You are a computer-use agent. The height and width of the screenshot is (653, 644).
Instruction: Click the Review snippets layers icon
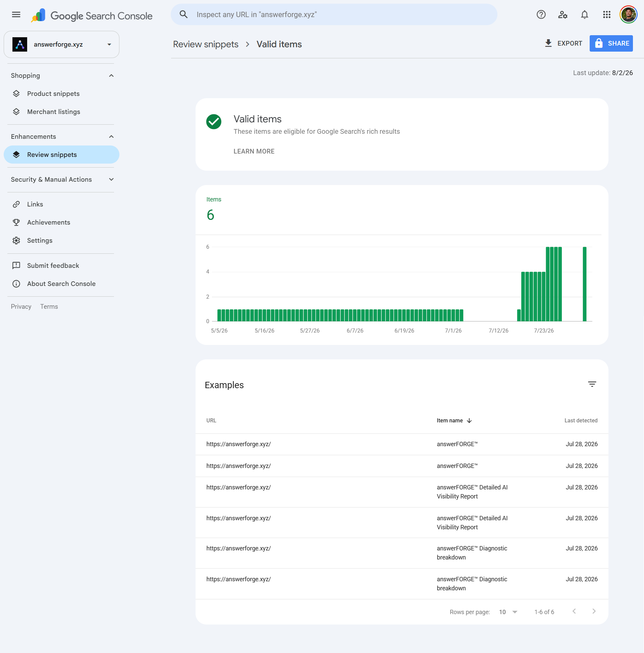[16, 155]
